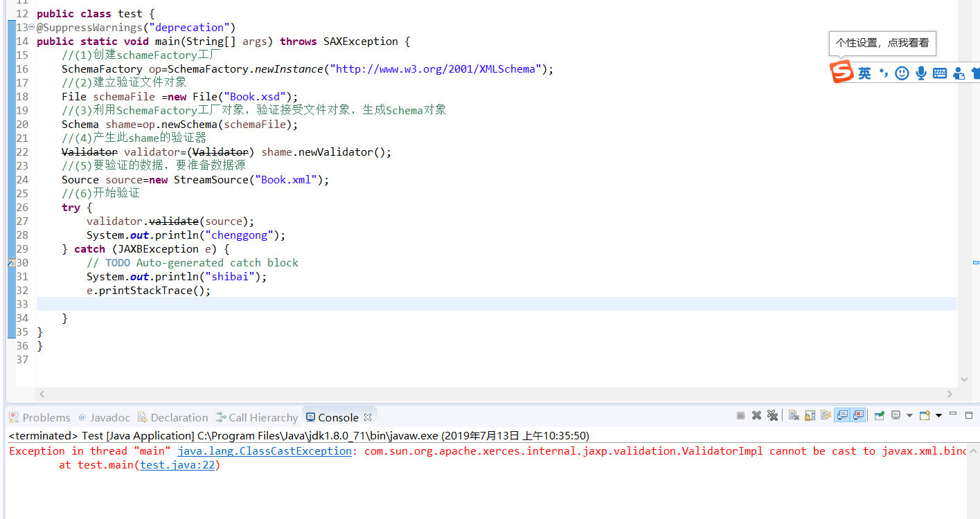Click the SAXException throws declaration
The height and width of the screenshot is (519, 980).
(x=361, y=42)
